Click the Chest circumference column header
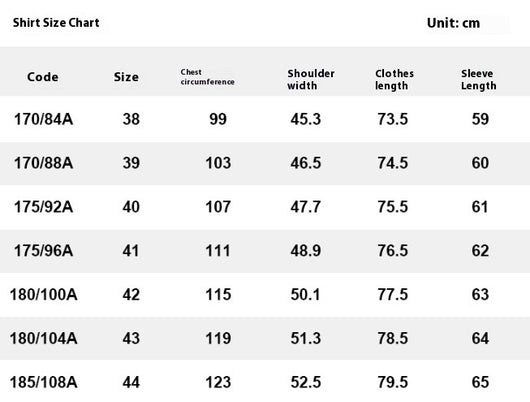Image resolution: width=530 pixels, height=402 pixels. click(x=207, y=77)
